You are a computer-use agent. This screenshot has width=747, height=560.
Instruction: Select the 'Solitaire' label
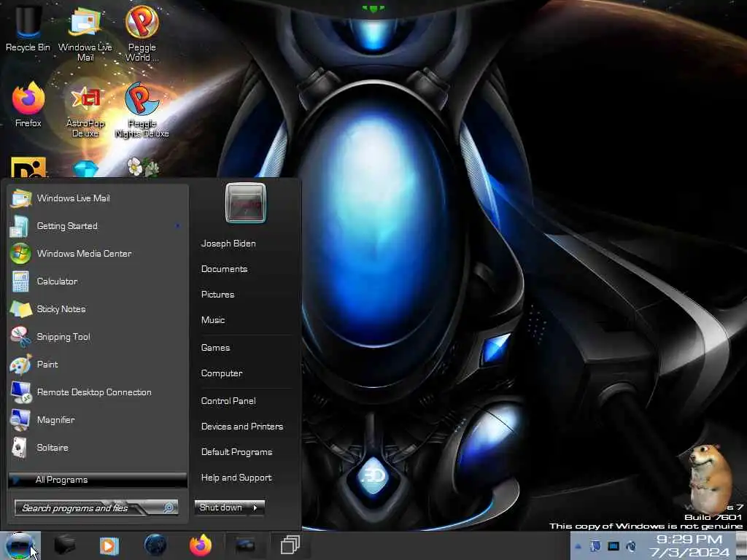(x=53, y=448)
